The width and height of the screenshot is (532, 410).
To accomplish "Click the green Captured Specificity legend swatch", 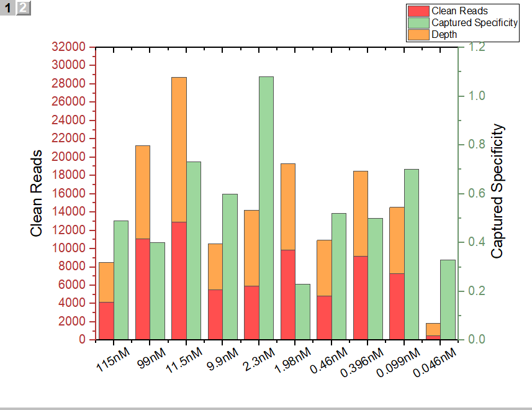I will tap(418, 22).
